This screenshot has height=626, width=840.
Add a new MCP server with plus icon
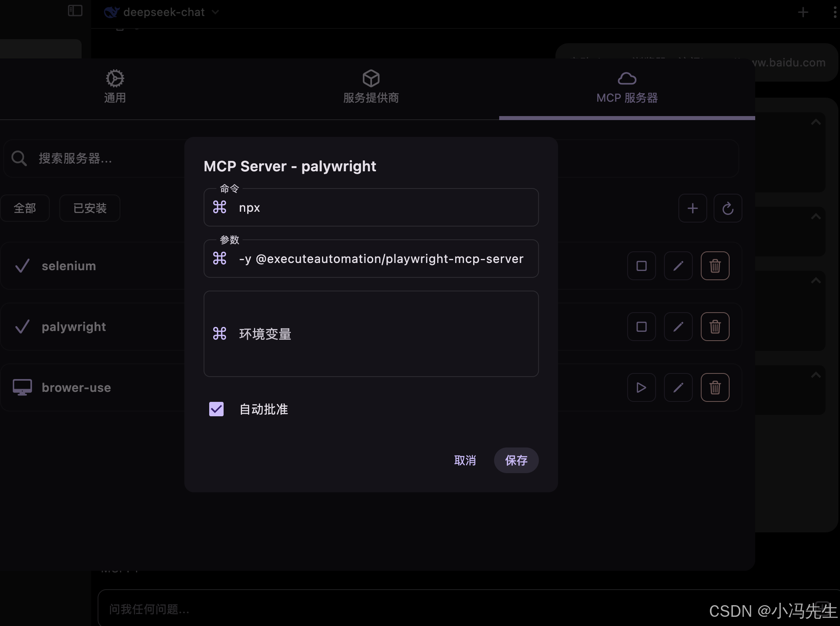click(x=692, y=208)
